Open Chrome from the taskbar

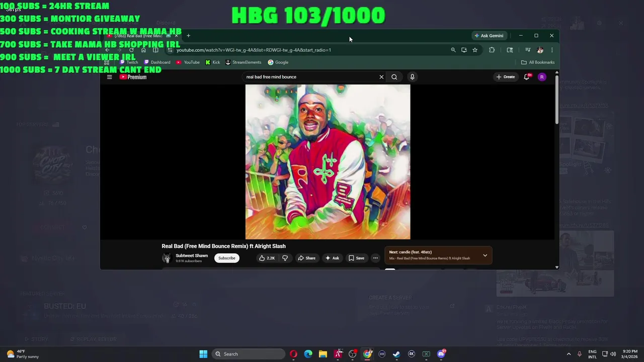click(368, 354)
